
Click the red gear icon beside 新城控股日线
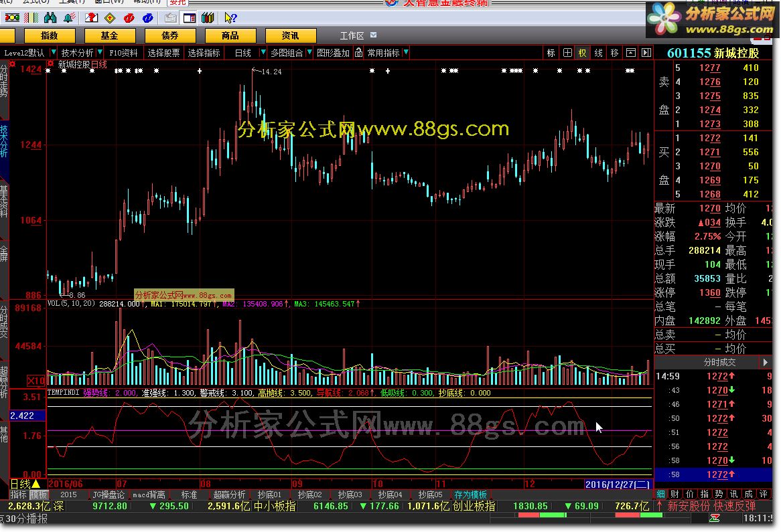(x=51, y=64)
